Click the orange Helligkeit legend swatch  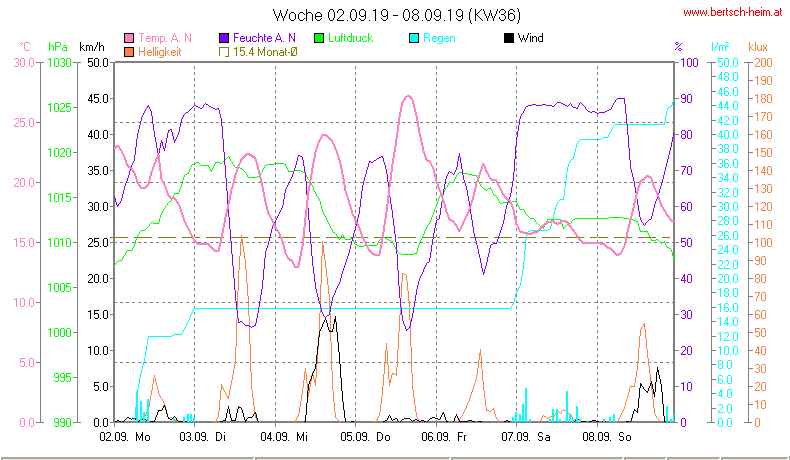click(129, 52)
